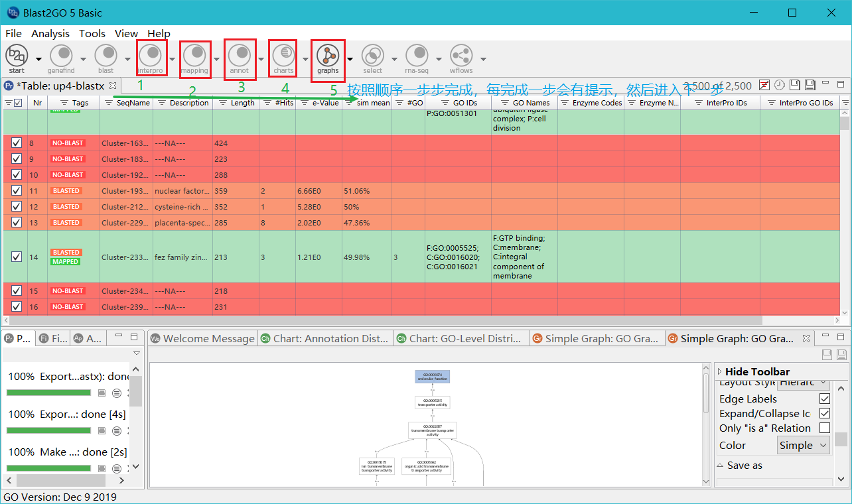Click the save-as icon in graph panel

pyautogui.click(x=840, y=355)
